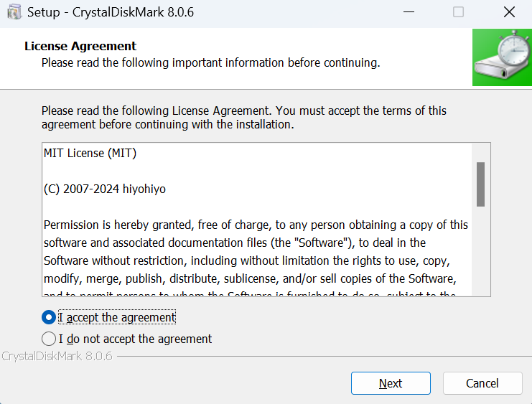
Task: Close the Setup window
Action: coord(509,12)
